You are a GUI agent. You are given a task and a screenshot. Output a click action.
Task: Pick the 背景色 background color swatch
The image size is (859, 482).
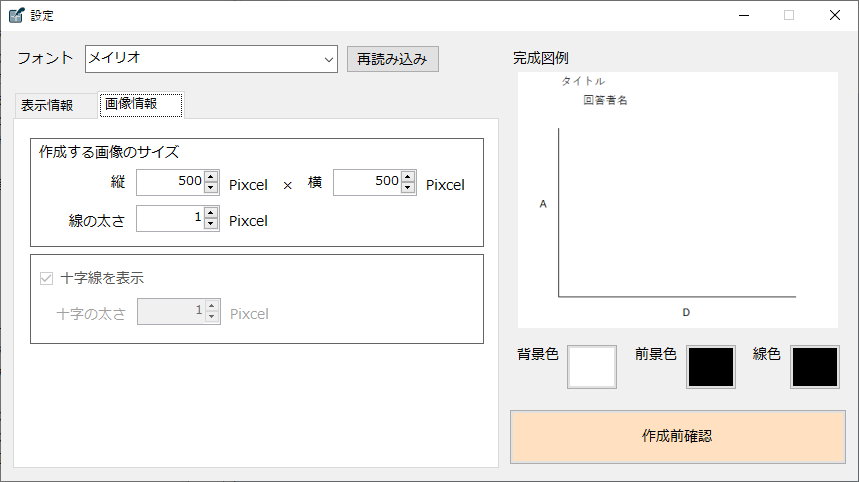(x=592, y=367)
